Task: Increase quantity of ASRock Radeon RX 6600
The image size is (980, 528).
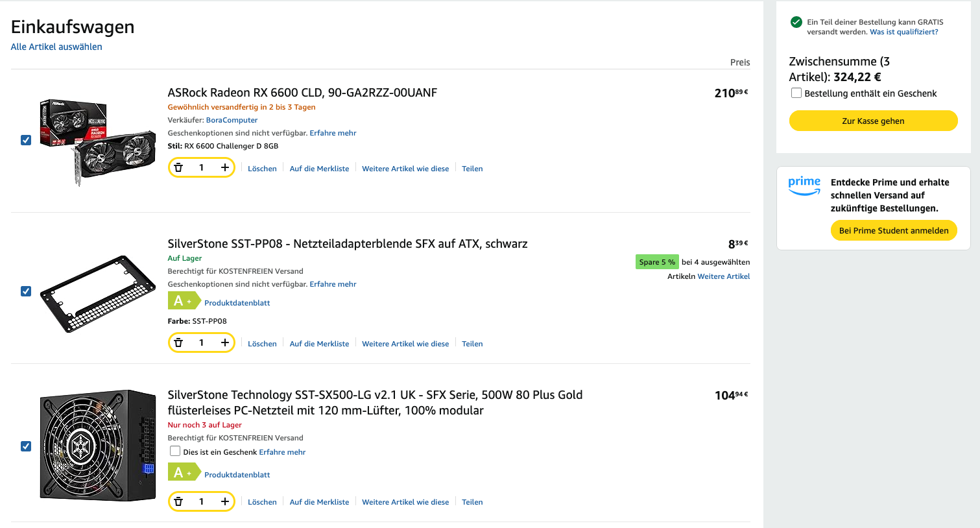Action: (x=224, y=168)
